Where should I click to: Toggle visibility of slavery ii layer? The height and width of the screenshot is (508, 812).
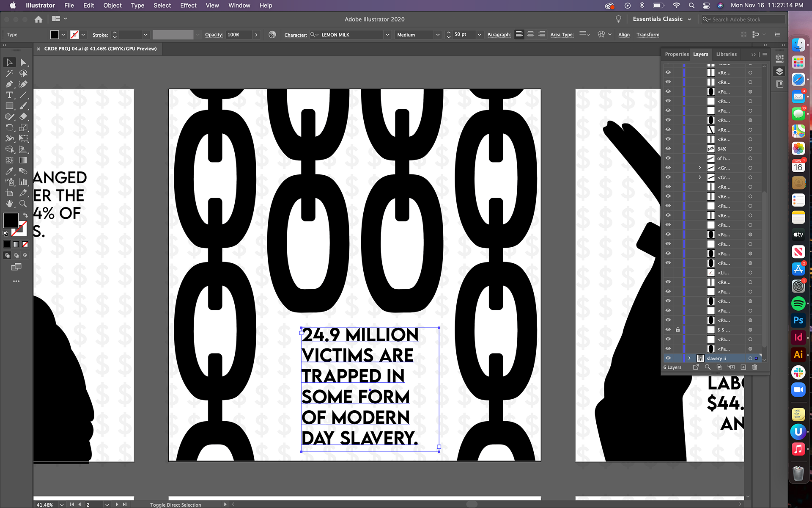click(668, 358)
